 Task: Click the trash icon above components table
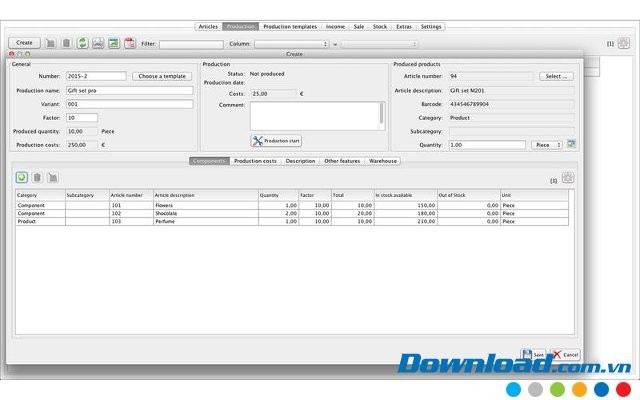click(37, 177)
